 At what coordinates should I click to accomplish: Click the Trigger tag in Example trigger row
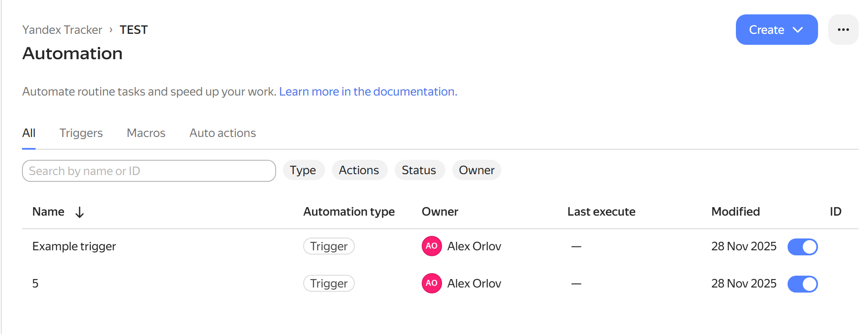click(x=329, y=246)
